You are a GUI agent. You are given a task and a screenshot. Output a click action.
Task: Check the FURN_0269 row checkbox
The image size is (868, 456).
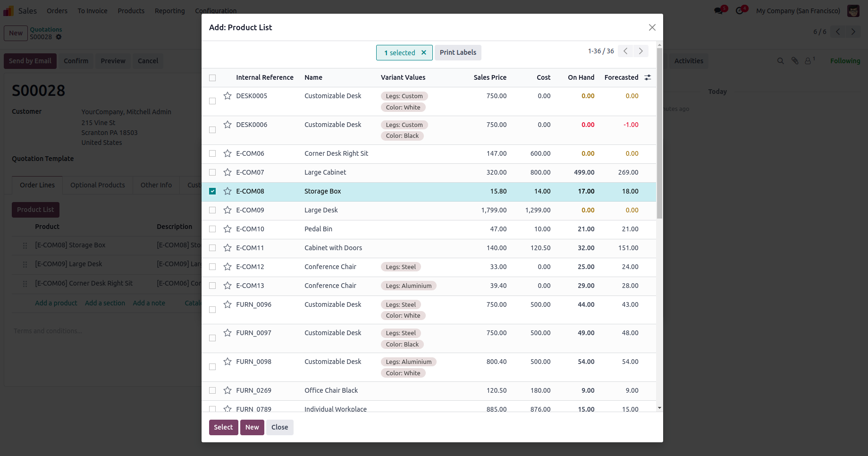click(212, 390)
